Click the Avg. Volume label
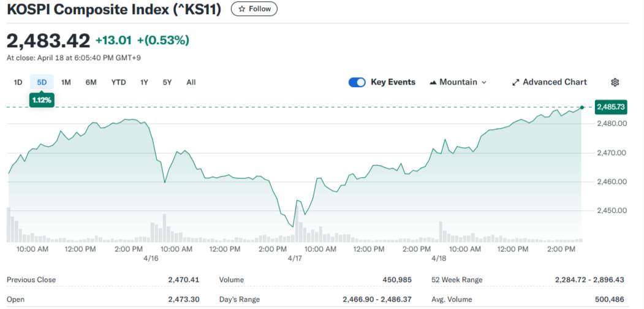Screen dimensions: 644x309 [x=452, y=300]
